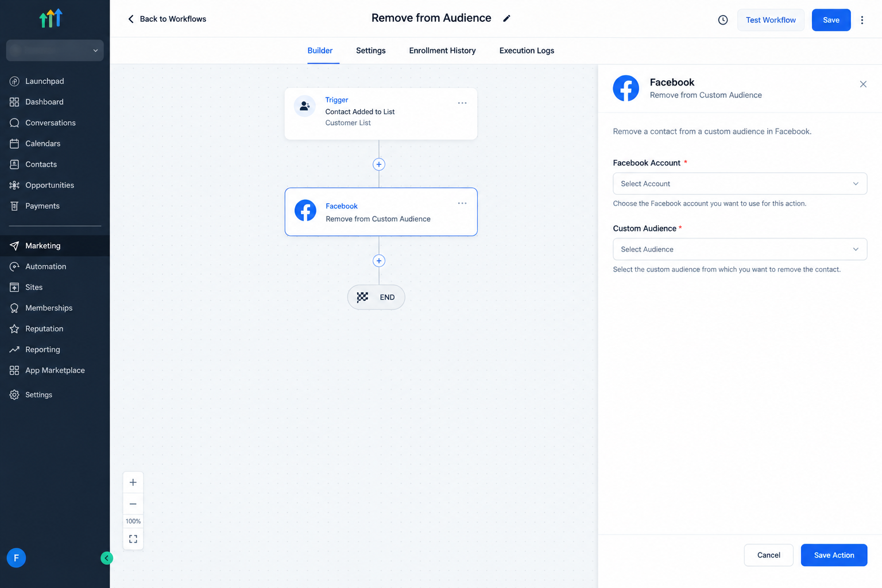This screenshot has height=588, width=882.
Task: Open App Marketplace in the sidebar
Action: point(55,370)
